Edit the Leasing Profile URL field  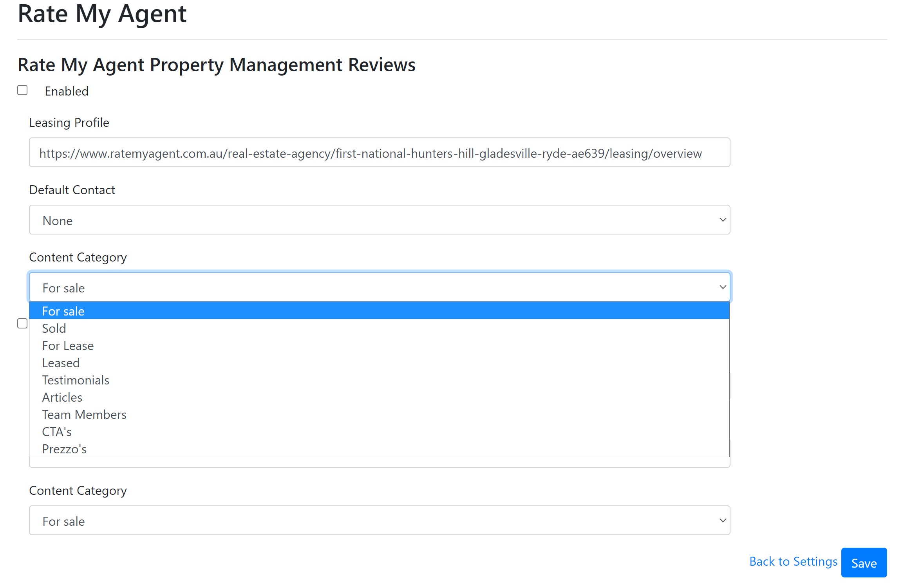[x=380, y=153]
